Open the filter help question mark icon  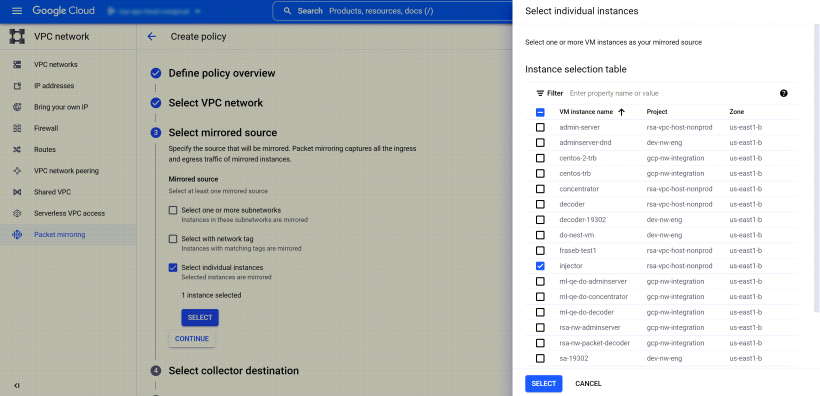pos(783,93)
